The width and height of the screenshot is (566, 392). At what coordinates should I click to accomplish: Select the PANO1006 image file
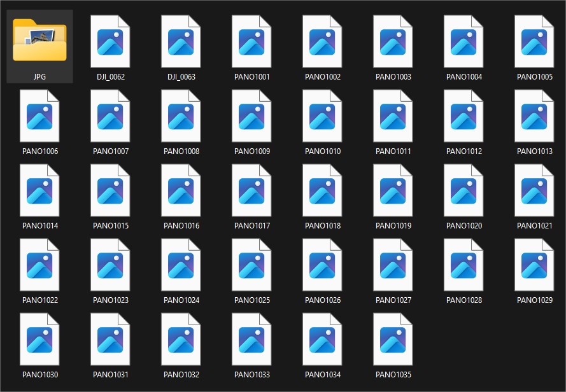click(x=39, y=116)
